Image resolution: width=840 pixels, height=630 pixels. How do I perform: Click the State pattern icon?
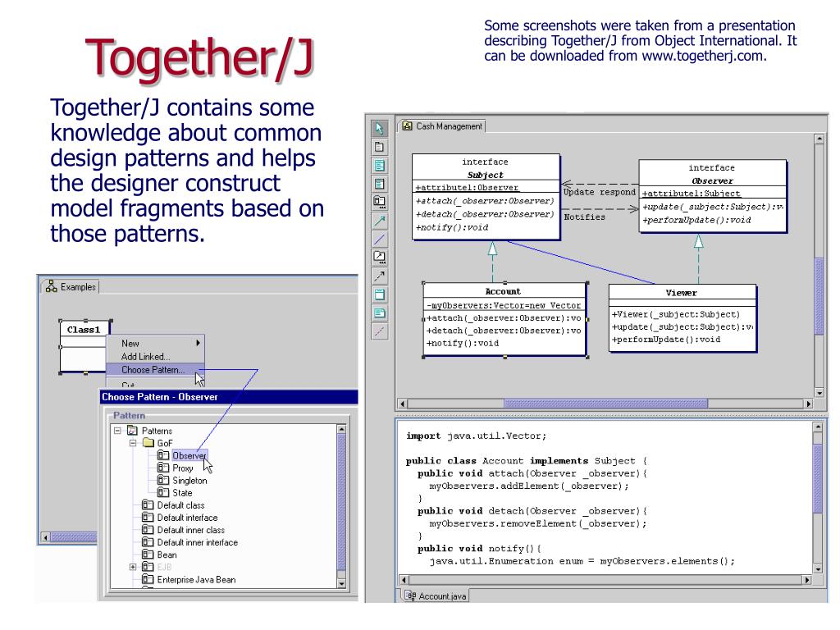point(163,492)
